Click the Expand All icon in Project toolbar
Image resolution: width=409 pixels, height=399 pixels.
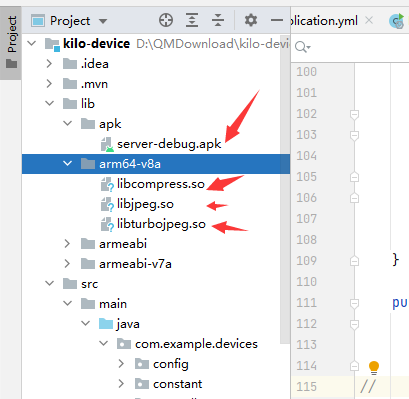192,20
